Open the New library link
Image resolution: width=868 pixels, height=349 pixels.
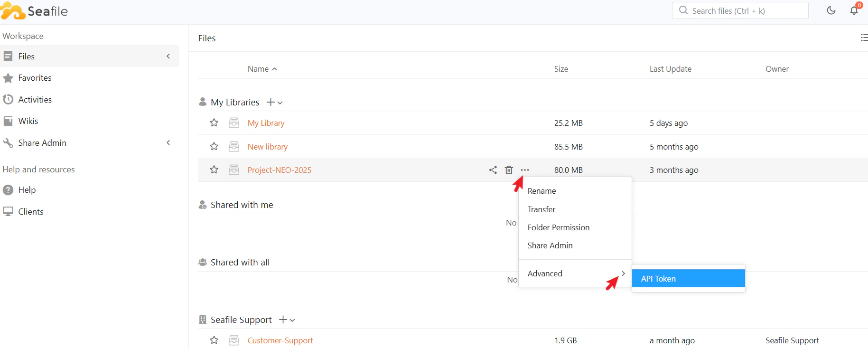coord(268,147)
